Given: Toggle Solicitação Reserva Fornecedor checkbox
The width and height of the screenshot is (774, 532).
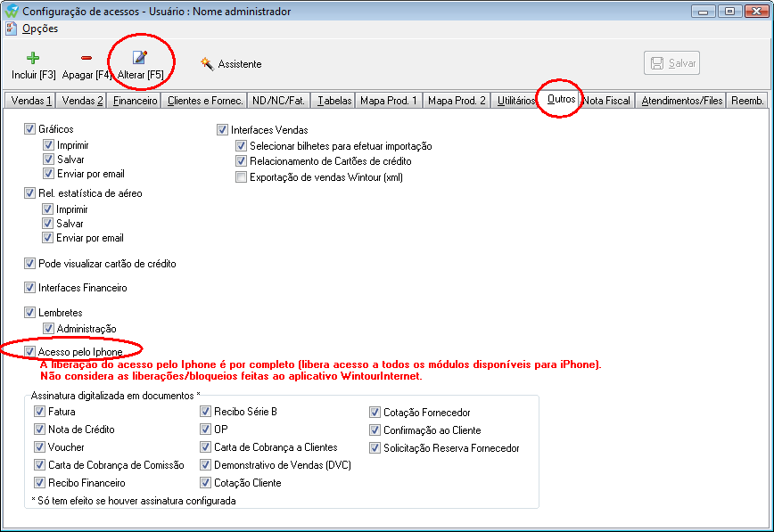Looking at the screenshot, I should click(375, 448).
